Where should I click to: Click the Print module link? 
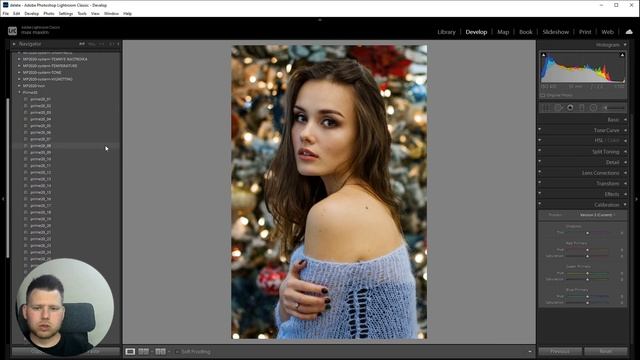tap(585, 32)
